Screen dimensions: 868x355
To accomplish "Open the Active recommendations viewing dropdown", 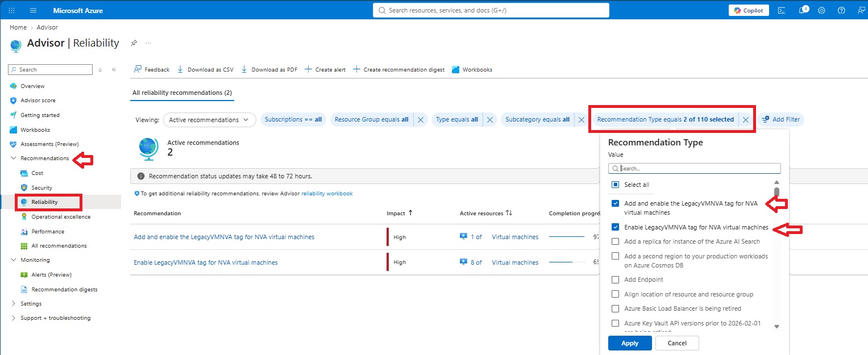I will click(209, 120).
